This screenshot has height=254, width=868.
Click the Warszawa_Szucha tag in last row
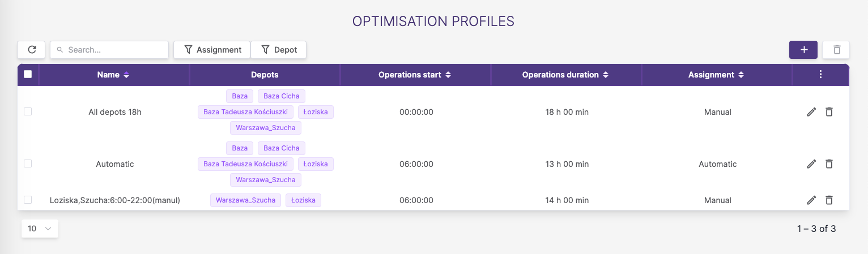coord(245,200)
